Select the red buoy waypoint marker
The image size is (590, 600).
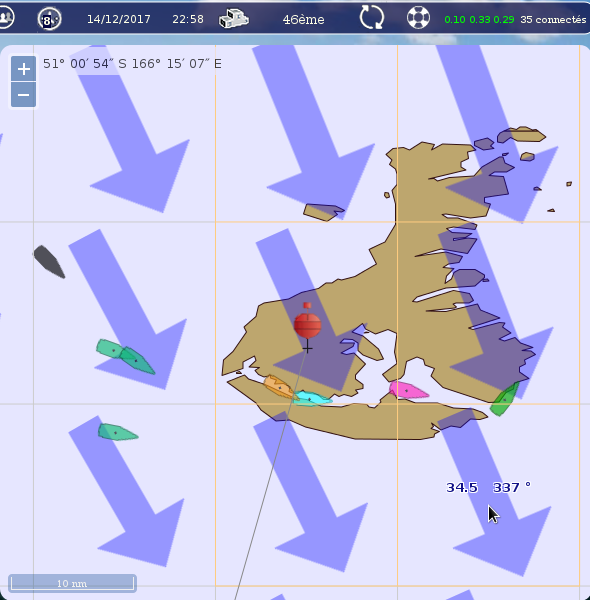[308, 322]
